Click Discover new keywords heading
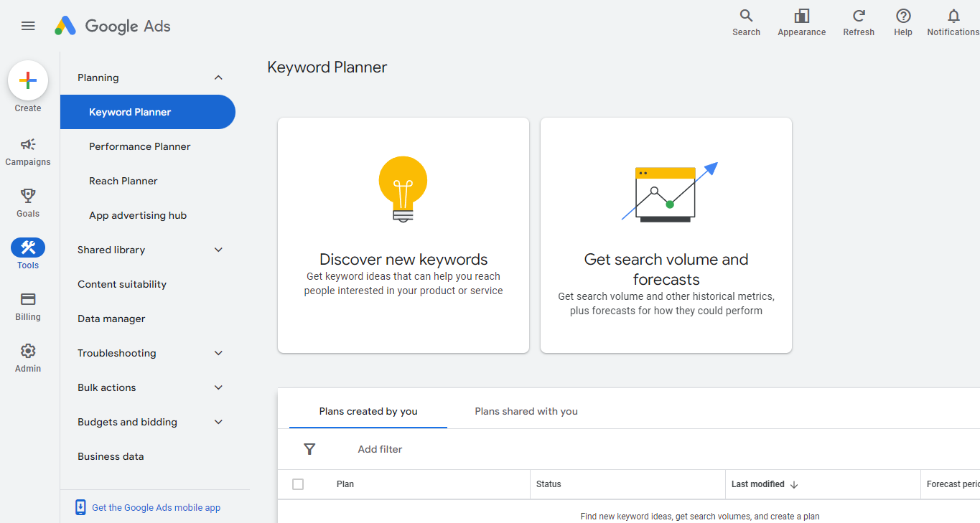The width and height of the screenshot is (980, 523). (403, 260)
